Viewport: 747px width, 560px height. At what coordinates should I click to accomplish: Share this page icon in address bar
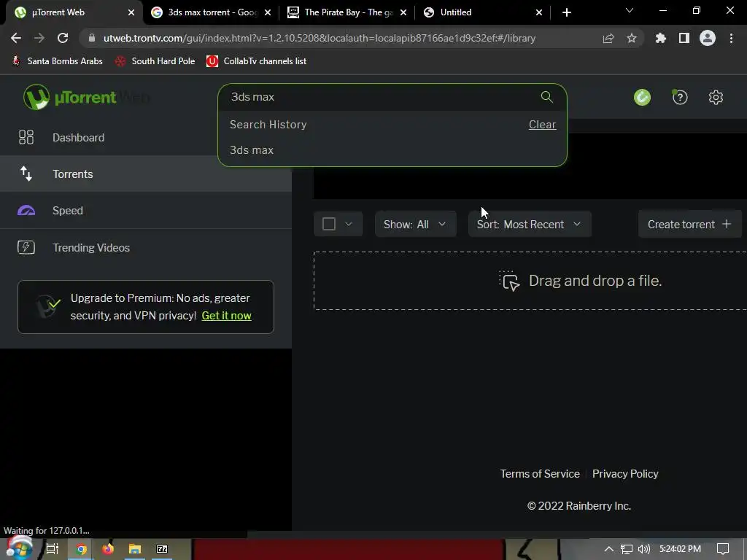608,38
